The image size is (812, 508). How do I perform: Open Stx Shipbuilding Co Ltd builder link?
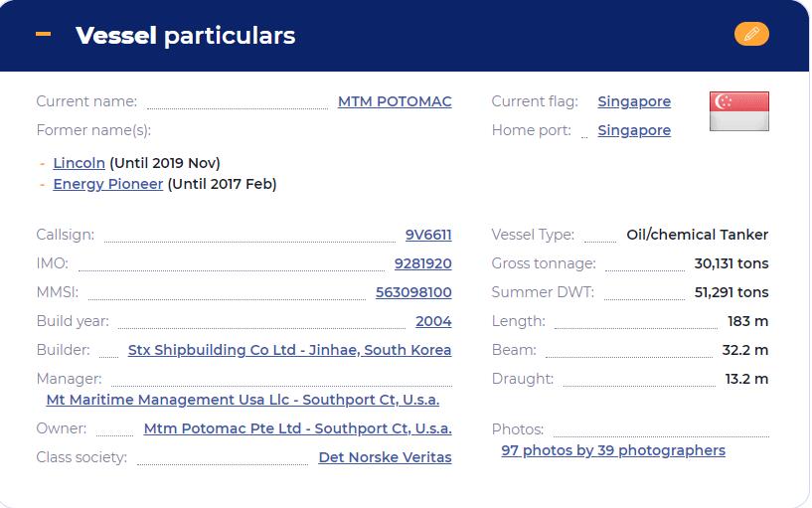click(x=289, y=351)
